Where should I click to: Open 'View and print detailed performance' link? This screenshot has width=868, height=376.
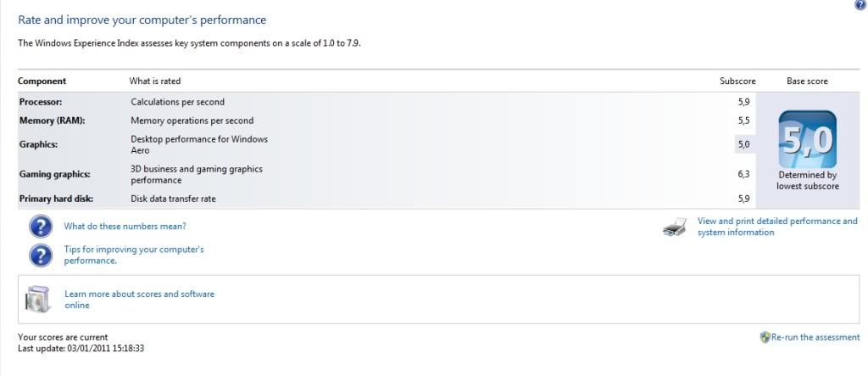(x=777, y=227)
